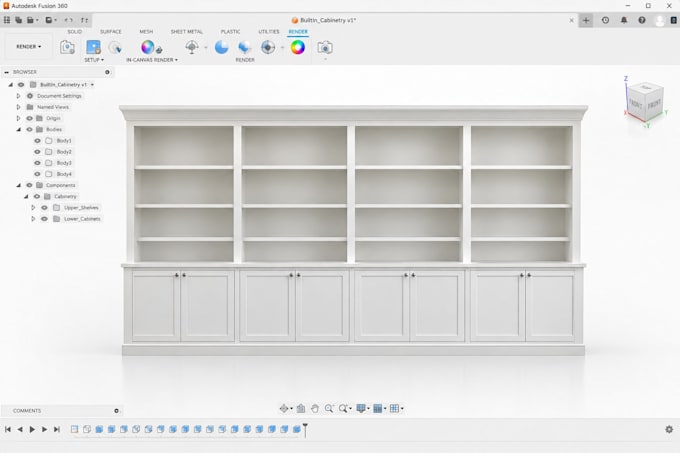Switch to the SHEET METAL tab
Image resolution: width=680 pixels, height=453 pixels.
click(x=186, y=32)
